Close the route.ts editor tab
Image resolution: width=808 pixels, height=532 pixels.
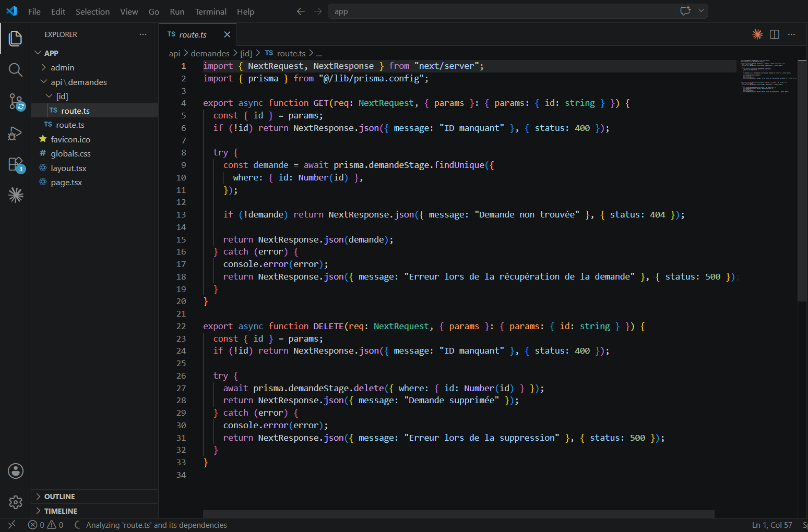(x=227, y=34)
